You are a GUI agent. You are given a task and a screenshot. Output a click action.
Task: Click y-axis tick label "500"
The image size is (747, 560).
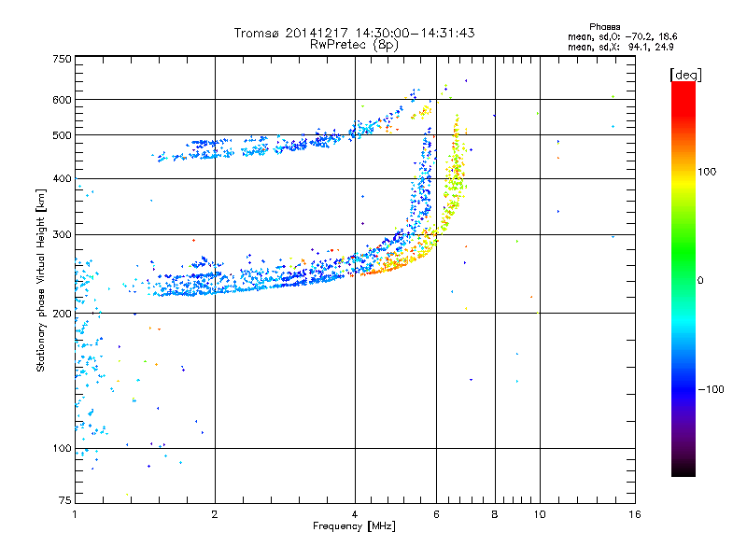[62, 135]
